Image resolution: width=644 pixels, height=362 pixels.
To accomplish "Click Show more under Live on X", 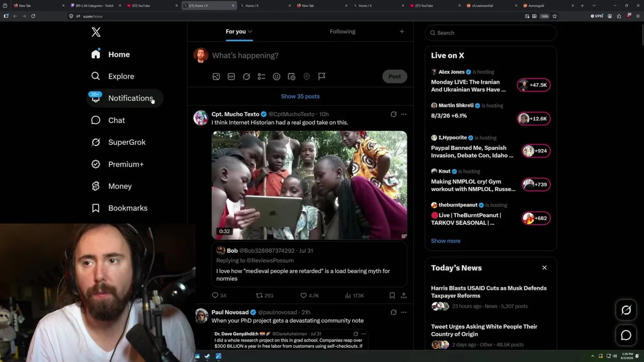I will coord(446,241).
